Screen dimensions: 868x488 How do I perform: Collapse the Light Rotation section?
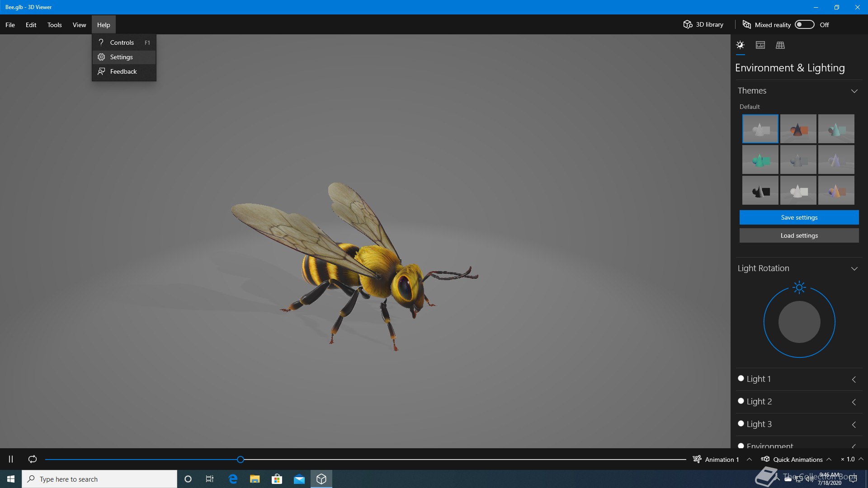coord(854,268)
